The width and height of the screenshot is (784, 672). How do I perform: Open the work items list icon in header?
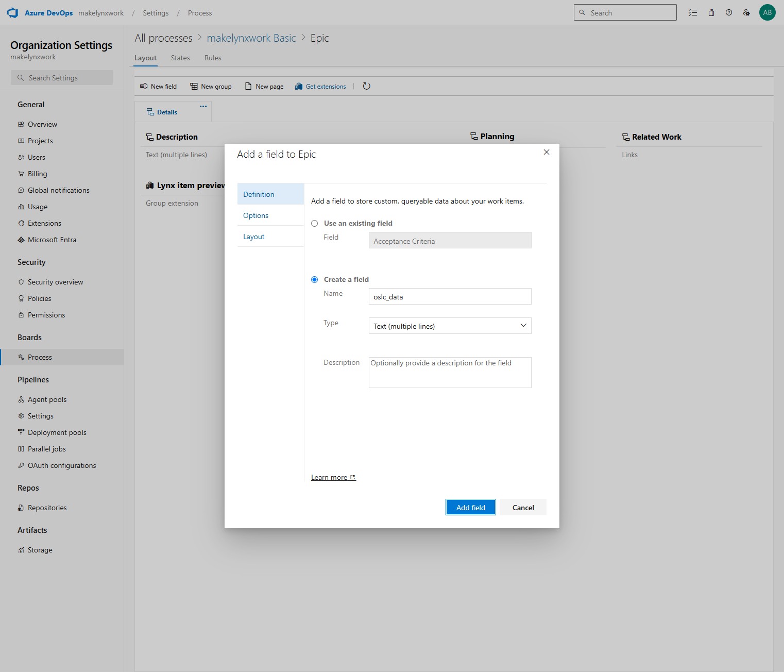coord(693,13)
